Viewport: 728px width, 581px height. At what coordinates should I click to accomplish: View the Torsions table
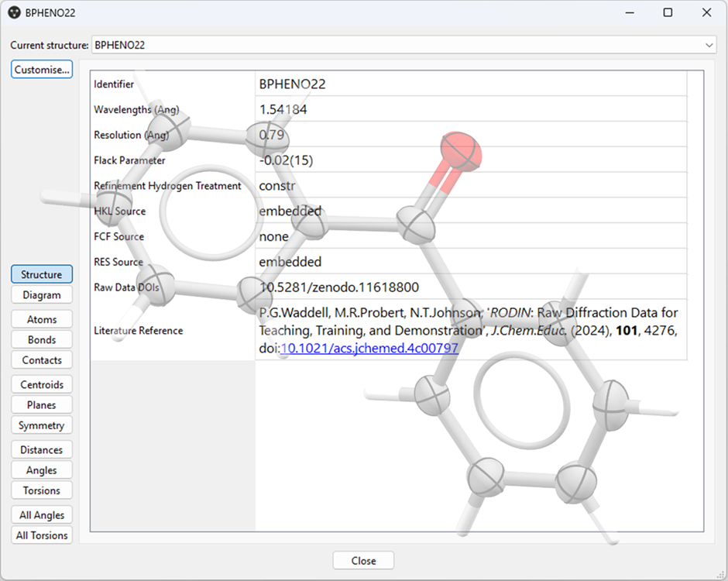point(42,490)
